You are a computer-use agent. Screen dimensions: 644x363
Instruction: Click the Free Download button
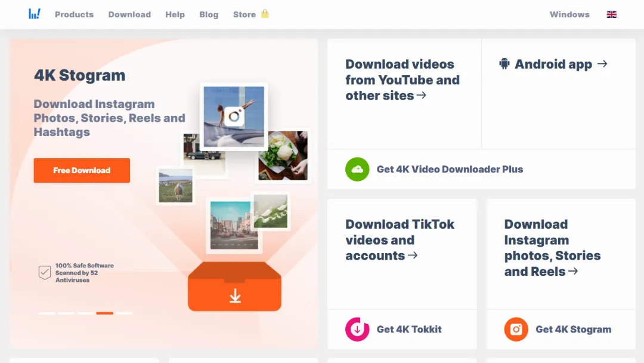point(82,170)
